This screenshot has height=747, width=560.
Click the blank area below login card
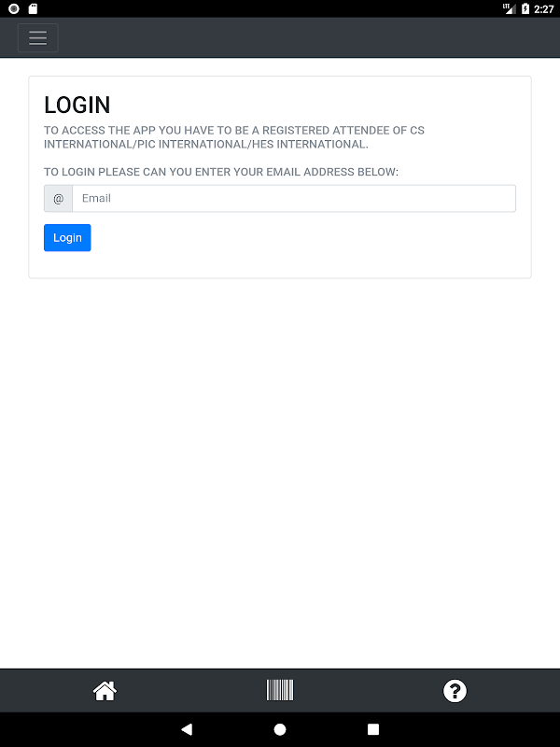click(280, 472)
